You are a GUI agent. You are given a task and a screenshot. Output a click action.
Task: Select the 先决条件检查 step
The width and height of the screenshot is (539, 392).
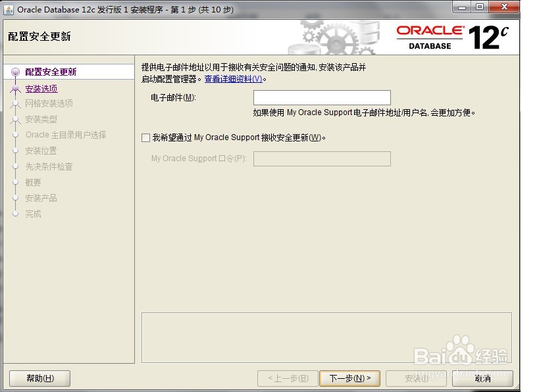pyautogui.click(x=49, y=166)
